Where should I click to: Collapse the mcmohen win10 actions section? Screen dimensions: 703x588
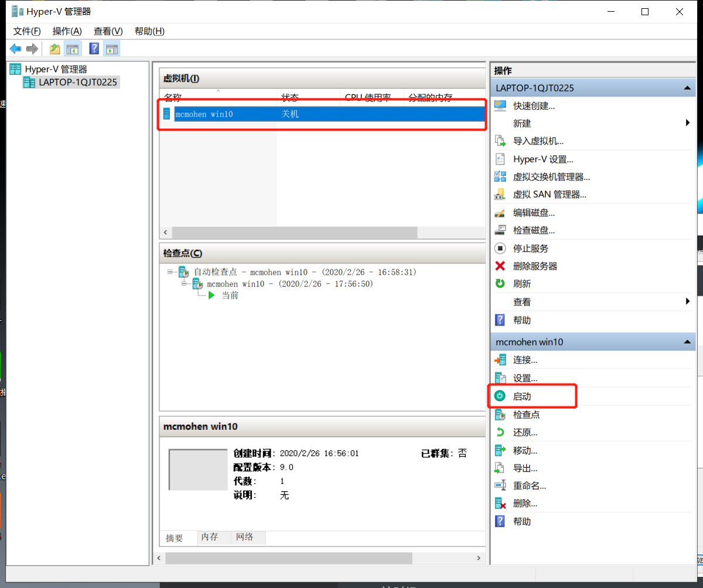[x=686, y=341]
